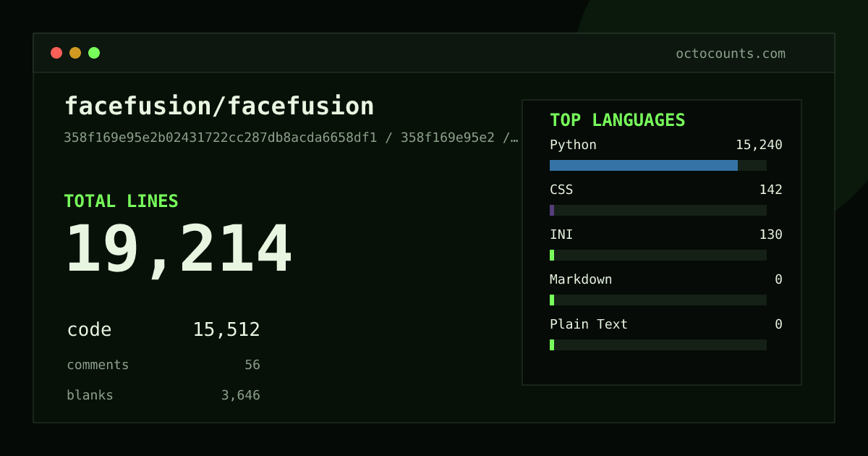Viewport: 868px width, 456px height.
Task: Click the red close dot
Action: (56, 53)
